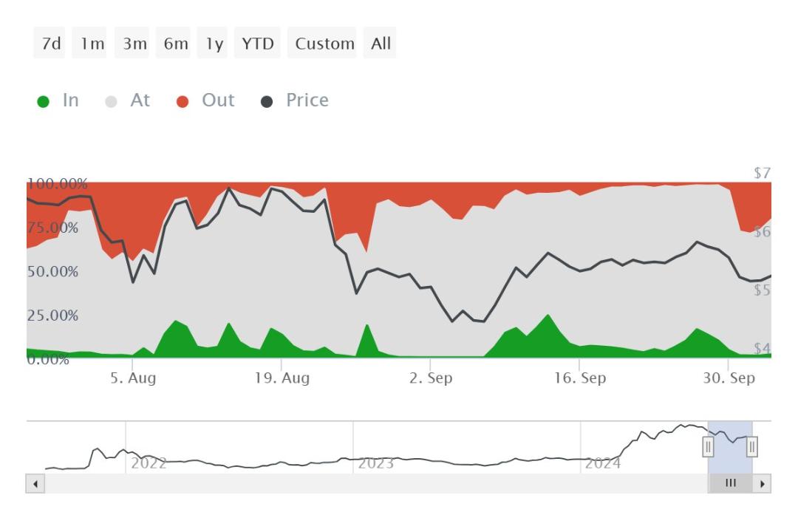The width and height of the screenshot is (798, 532).
Task: Click the 2022 area in navigator
Action: (149, 463)
